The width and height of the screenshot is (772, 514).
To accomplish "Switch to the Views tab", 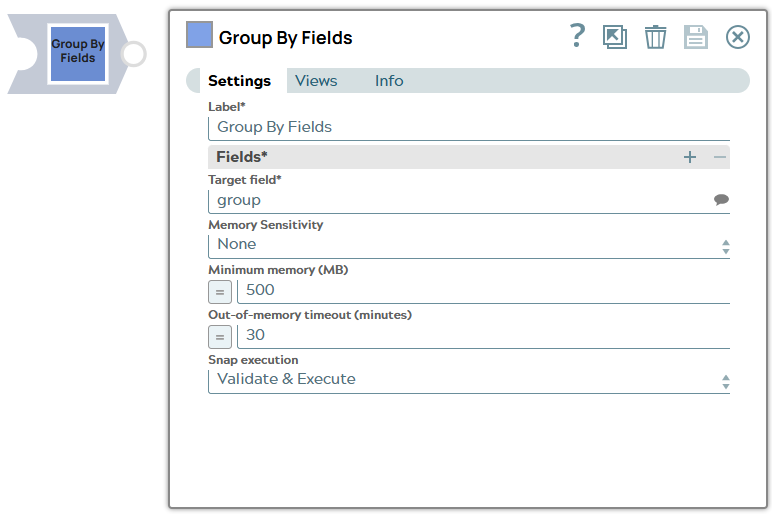I will tap(316, 81).
